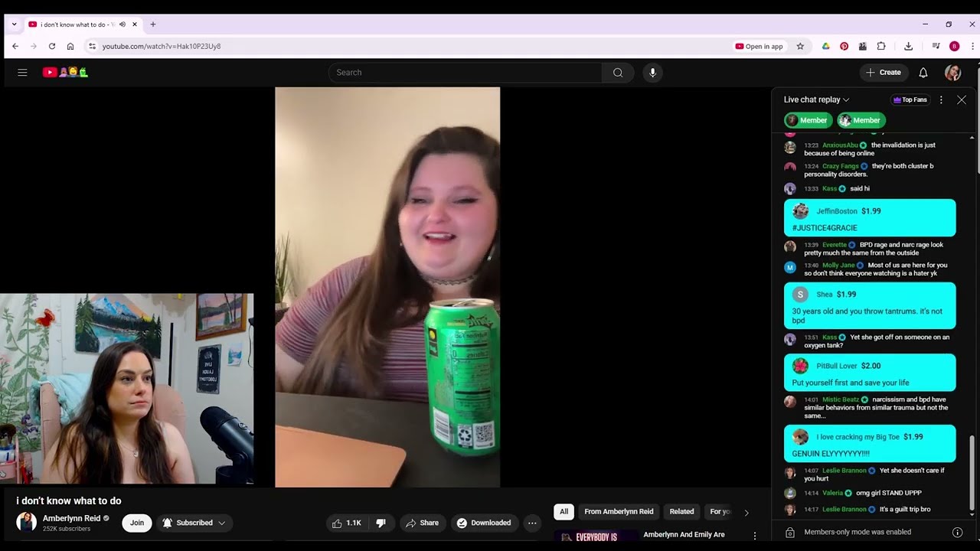Image resolution: width=980 pixels, height=551 pixels.
Task: Click Open in app button
Action: pyautogui.click(x=759, y=46)
